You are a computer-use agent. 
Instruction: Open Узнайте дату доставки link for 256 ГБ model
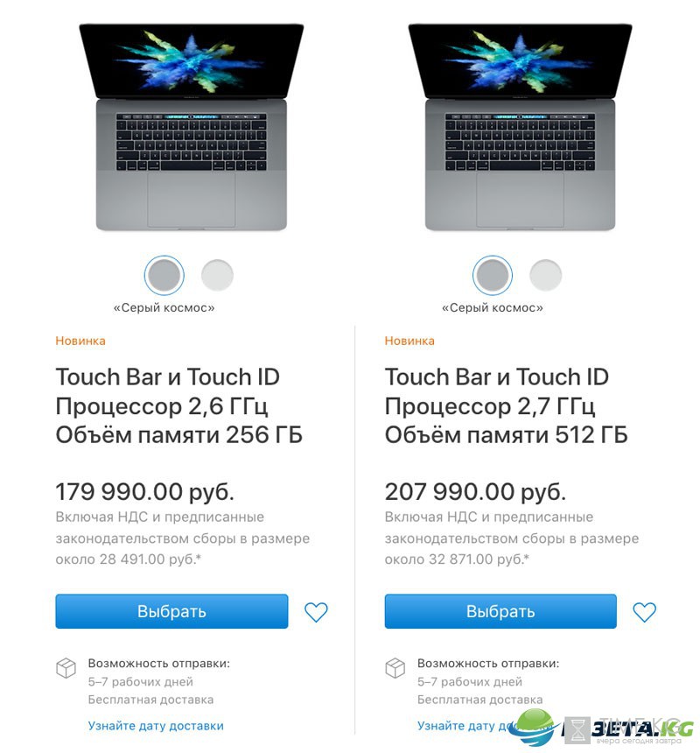tap(156, 726)
